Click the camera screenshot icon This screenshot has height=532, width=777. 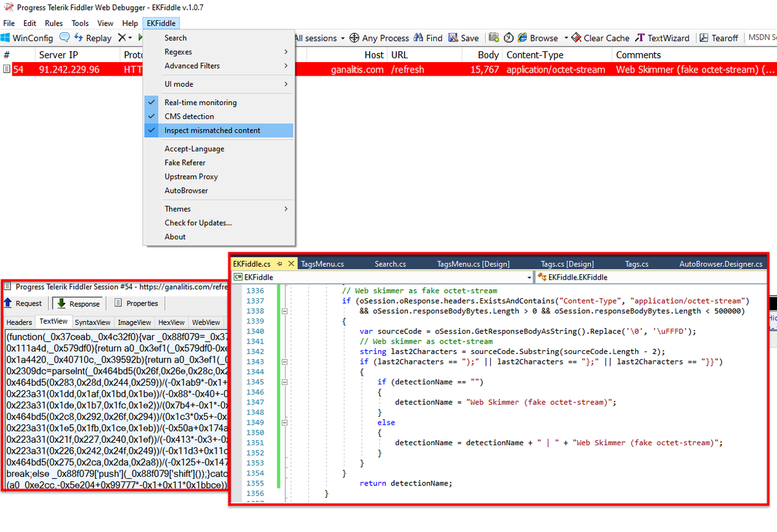494,38
